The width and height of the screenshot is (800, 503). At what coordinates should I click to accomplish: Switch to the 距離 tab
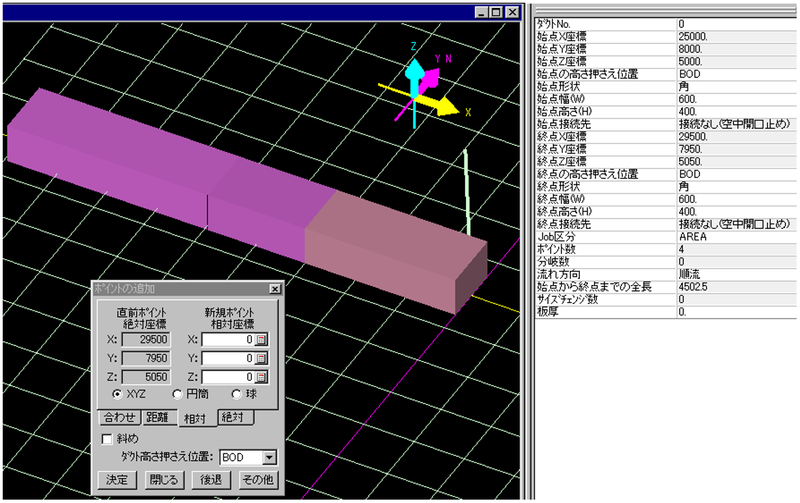coord(157,417)
